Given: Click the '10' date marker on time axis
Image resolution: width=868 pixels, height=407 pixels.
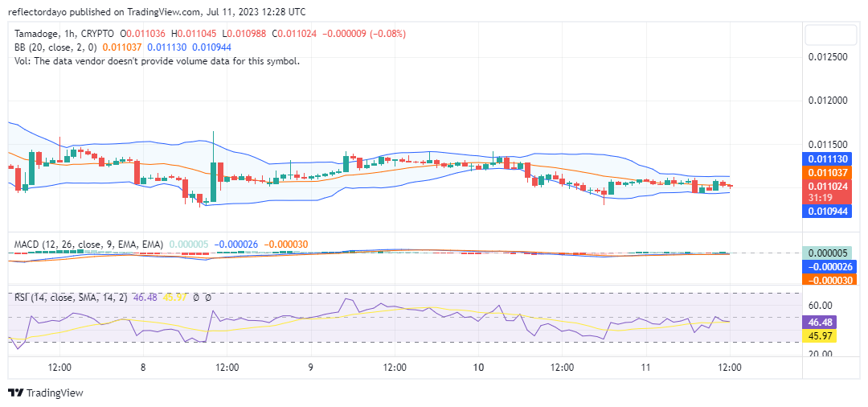Looking at the screenshot, I should [x=479, y=367].
